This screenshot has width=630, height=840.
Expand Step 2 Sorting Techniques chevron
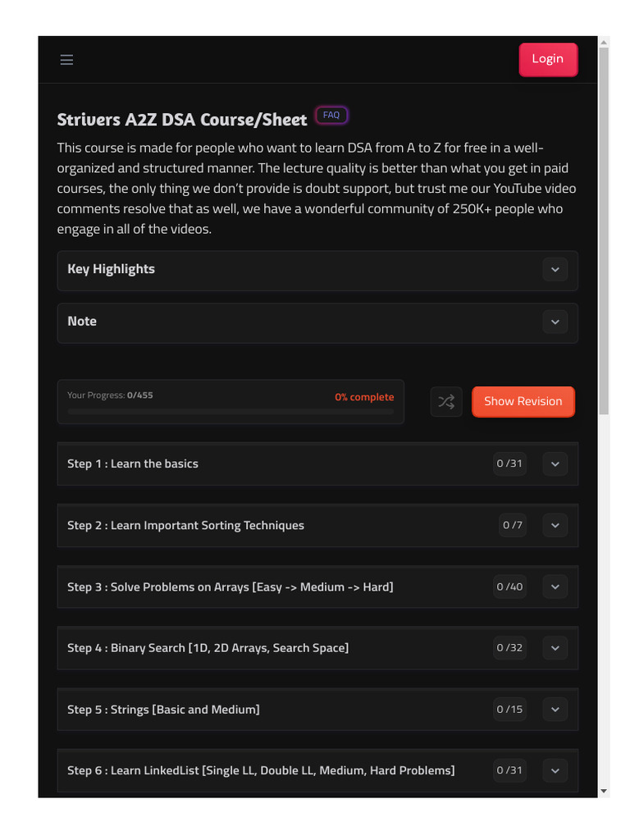click(555, 526)
